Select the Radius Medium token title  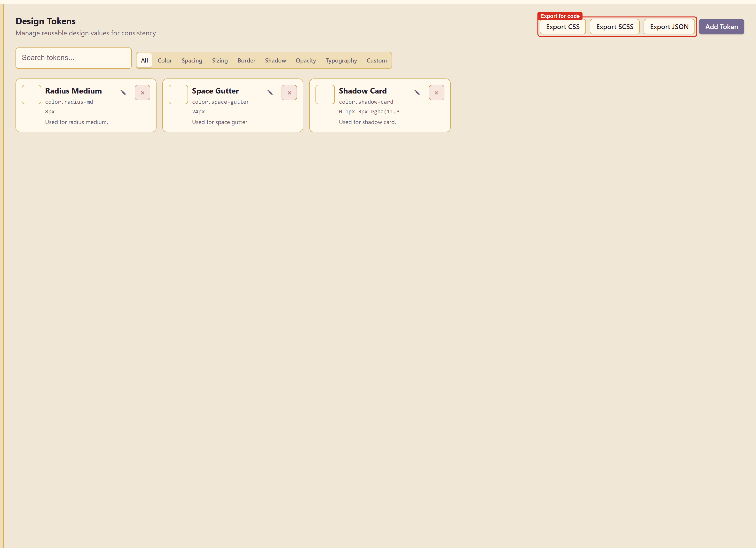(x=73, y=91)
